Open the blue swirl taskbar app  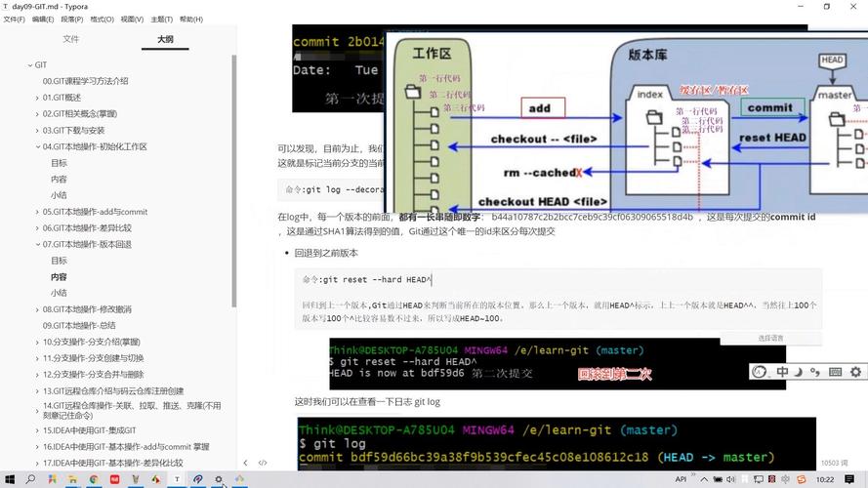tap(197, 479)
